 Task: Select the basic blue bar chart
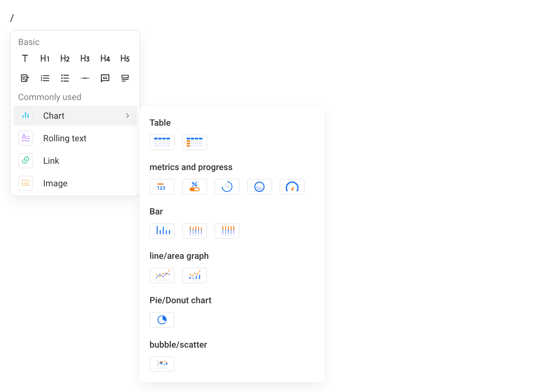162,231
